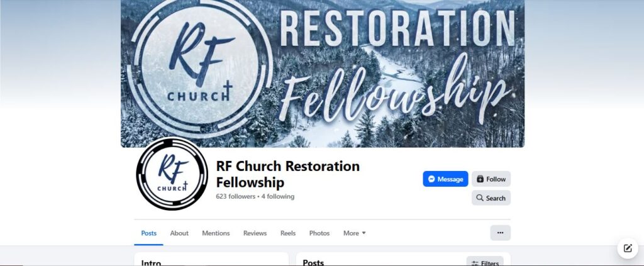The width and height of the screenshot is (644, 266).
Task: Switch to the Mentions tab
Action: point(216,233)
